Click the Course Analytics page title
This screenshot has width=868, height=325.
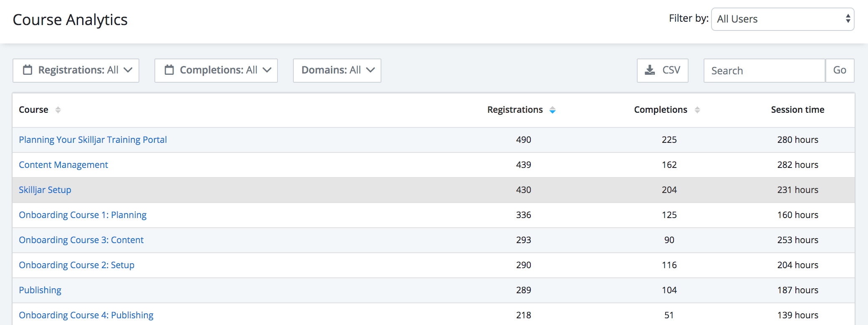(x=70, y=20)
